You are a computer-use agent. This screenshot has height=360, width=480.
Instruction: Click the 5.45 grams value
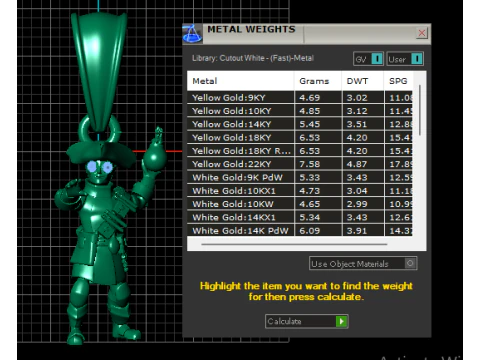[309, 124]
